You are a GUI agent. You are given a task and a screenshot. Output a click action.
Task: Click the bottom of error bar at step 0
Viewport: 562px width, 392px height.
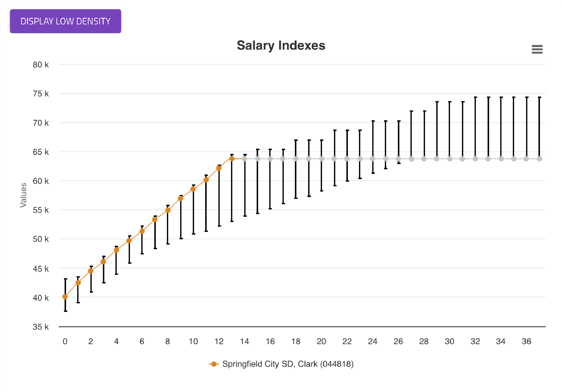66,311
